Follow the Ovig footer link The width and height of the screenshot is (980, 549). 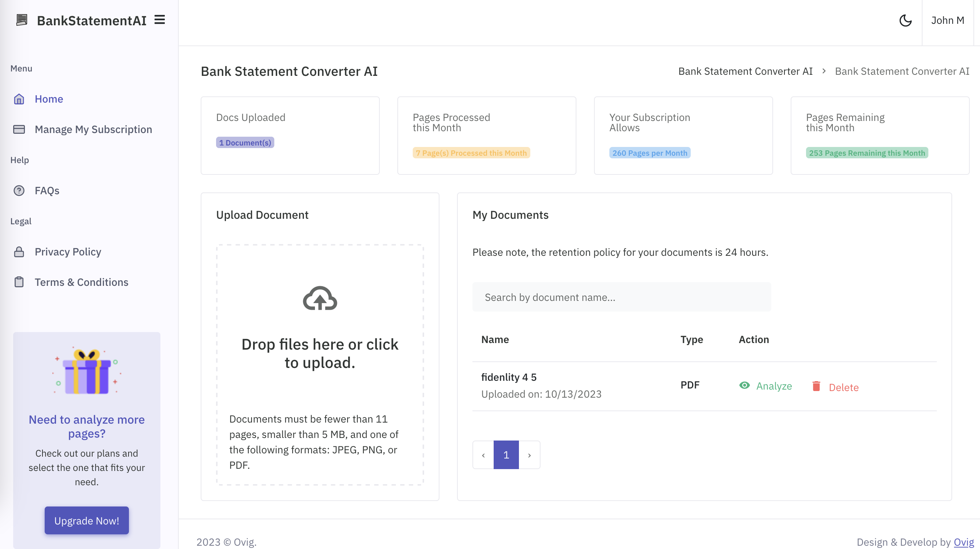[964, 542]
